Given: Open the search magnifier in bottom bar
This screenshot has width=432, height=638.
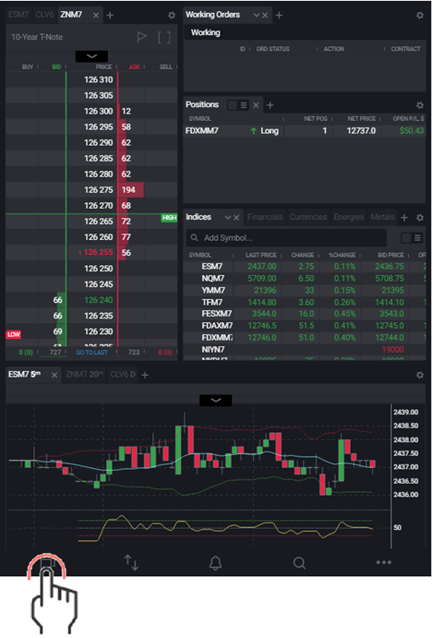Looking at the screenshot, I should (299, 563).
